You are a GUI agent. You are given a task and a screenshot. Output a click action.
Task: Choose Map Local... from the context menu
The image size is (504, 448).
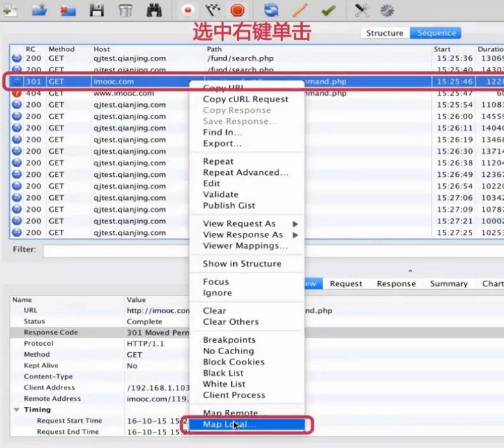[247, 424]
